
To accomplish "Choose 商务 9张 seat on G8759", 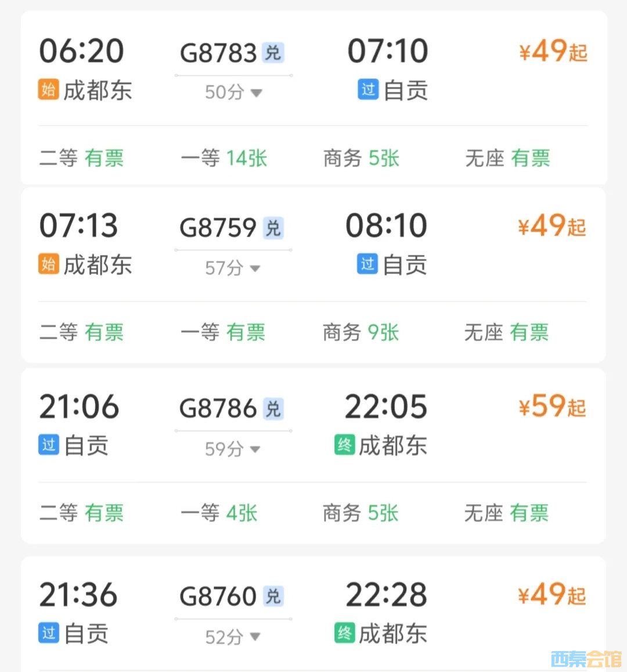I will (361, 333).
